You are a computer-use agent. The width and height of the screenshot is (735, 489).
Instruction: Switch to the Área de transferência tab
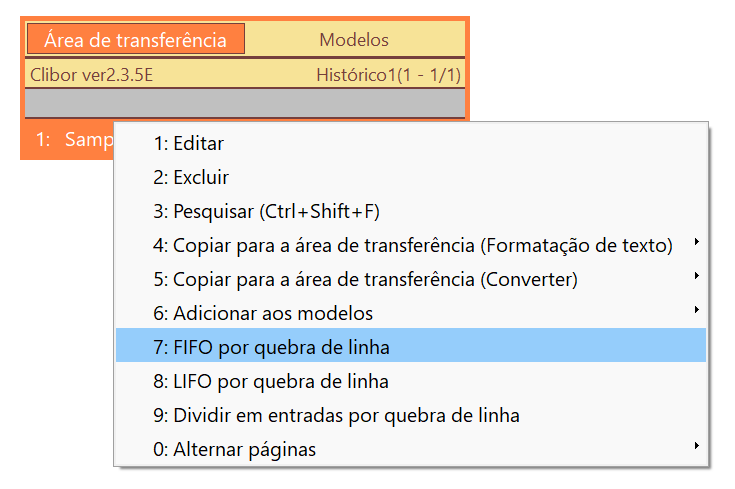click(x=136, y=39)
